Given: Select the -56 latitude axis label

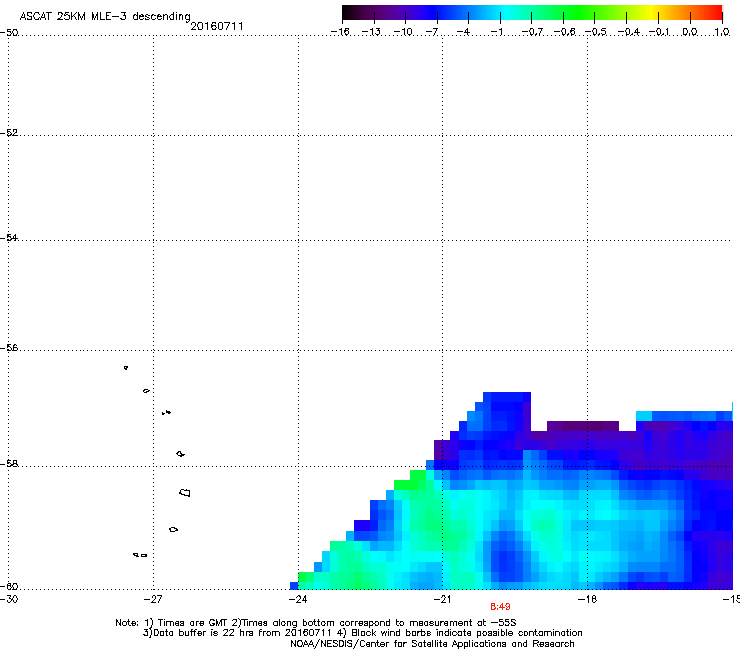Looking at the screenshot, I should click(9, 347).
